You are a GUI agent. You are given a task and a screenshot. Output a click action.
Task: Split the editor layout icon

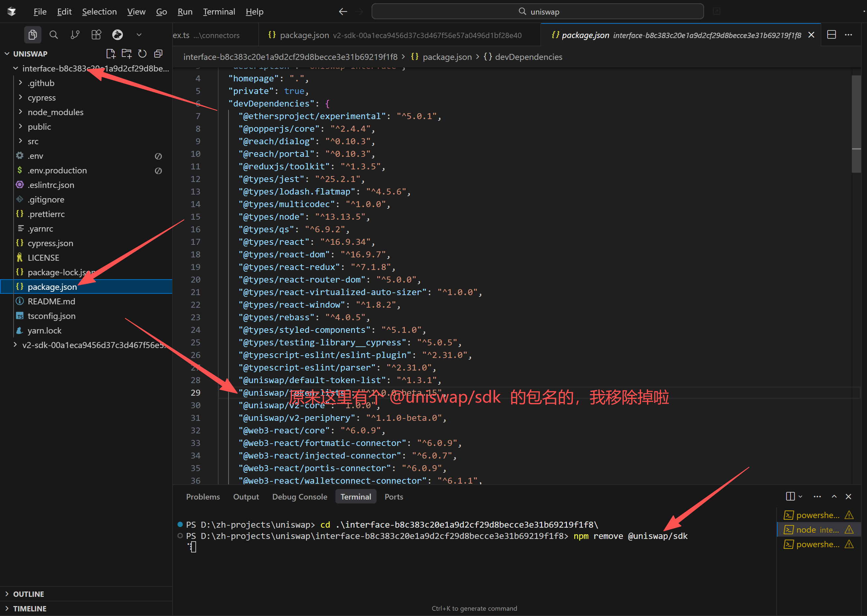831,35
